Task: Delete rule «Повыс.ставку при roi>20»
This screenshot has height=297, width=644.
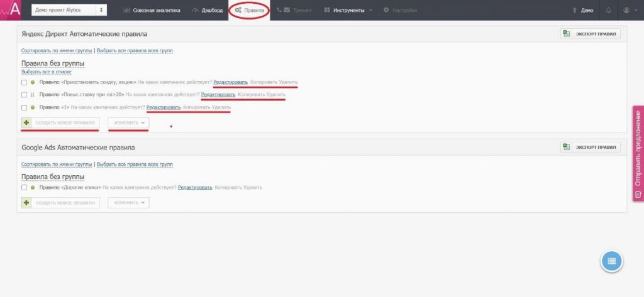Action: [275, 95]
